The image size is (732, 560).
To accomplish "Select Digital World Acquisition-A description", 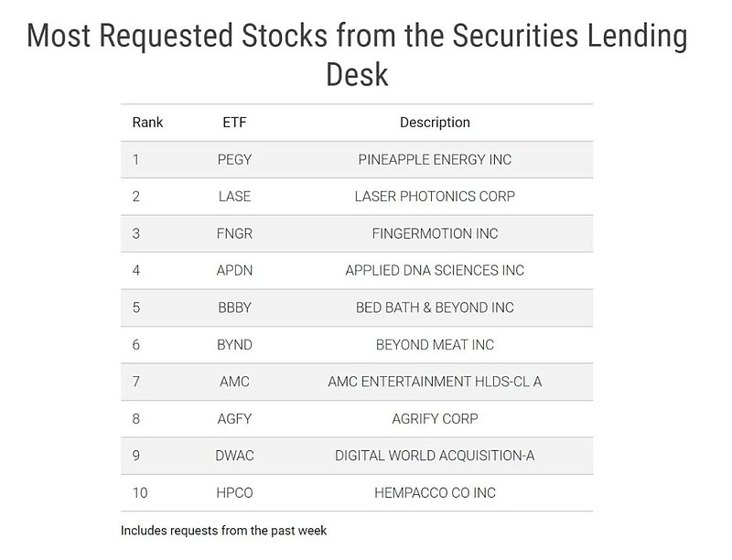I will coord(435,456).
